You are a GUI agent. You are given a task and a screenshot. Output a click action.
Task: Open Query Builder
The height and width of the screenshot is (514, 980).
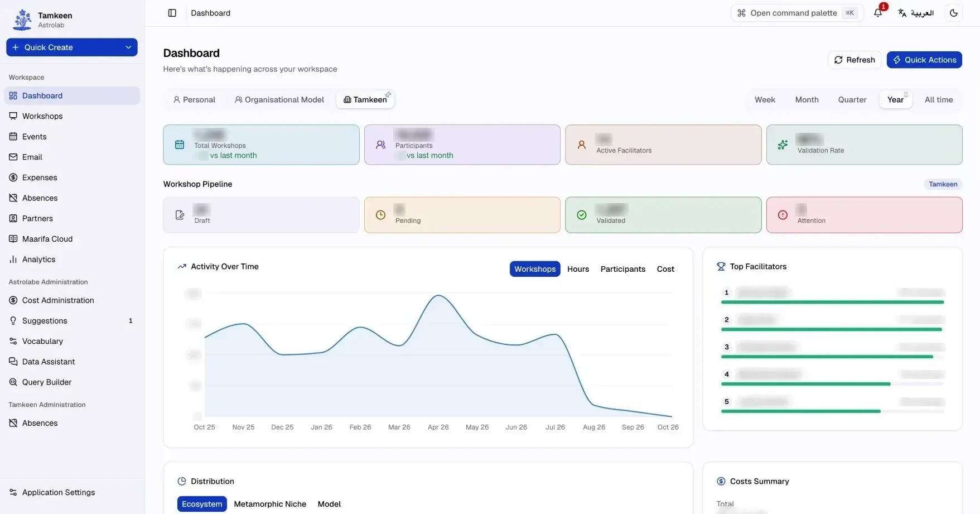(72, 382)
